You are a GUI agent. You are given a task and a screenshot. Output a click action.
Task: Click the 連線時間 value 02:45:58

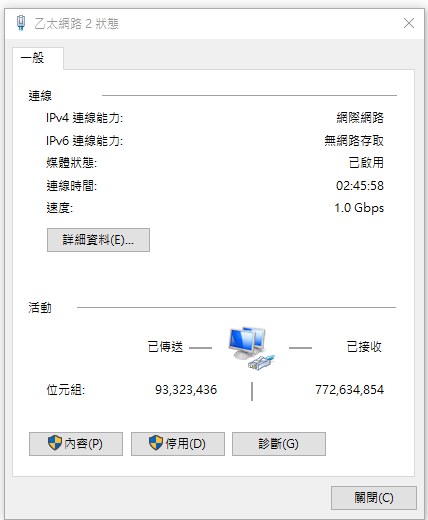(360, 186)
